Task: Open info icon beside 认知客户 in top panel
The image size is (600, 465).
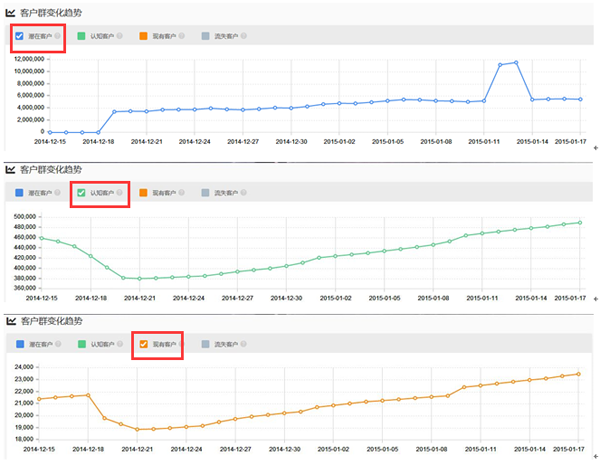Action: tap(120, 36)
